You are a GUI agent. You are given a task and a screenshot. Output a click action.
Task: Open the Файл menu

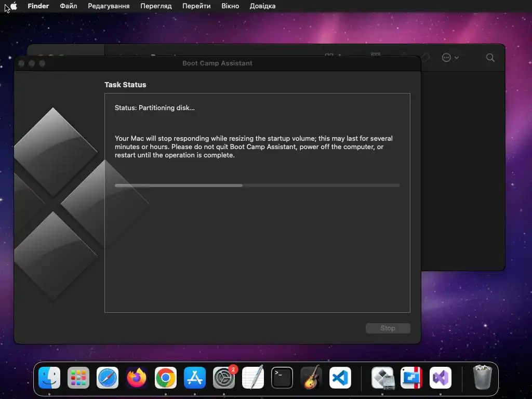[68, 6]
